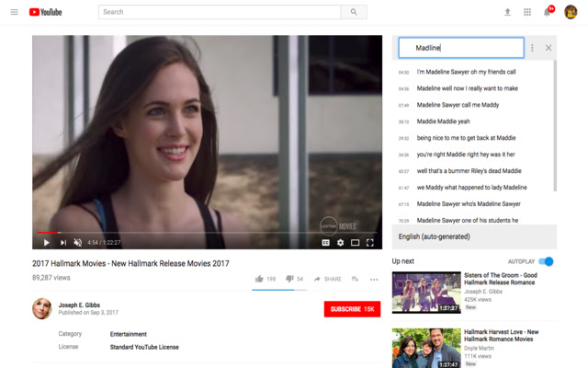Viewport: 588px width, 368px height.
Task: Click the Joseph E. Gibbs channel avatar
Action: pos(42,309)
